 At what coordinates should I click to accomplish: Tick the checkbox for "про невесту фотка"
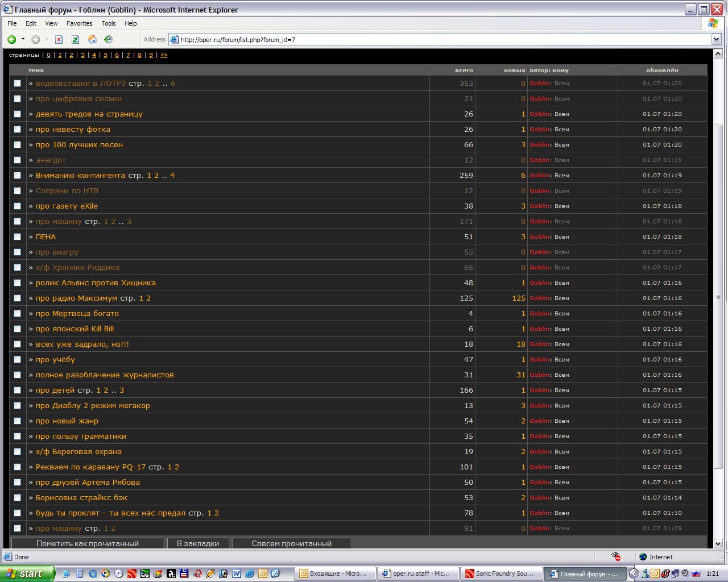(x=18, y=130)
